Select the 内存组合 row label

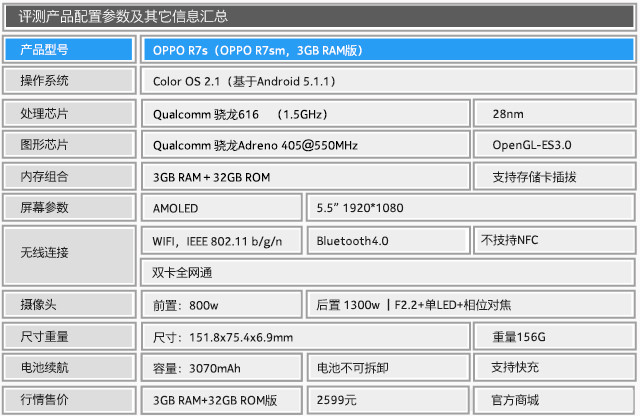(69, 176)
